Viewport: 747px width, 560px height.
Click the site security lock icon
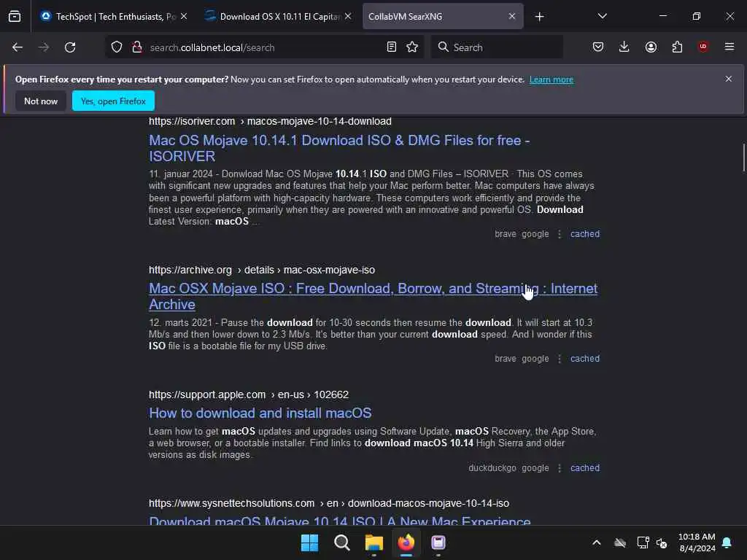(x=137, y=47)
